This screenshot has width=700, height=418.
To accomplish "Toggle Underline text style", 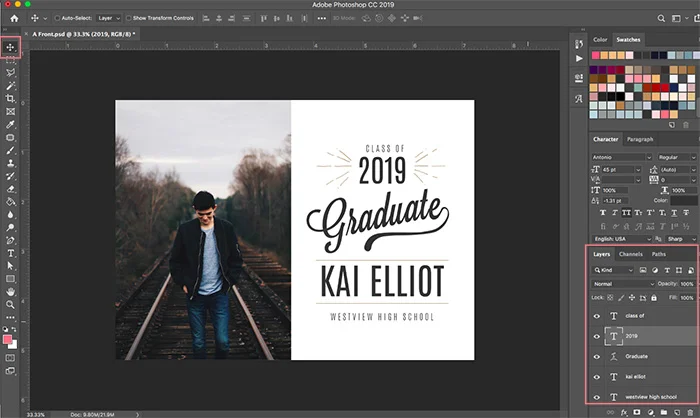I will click(x=674, y=213).
